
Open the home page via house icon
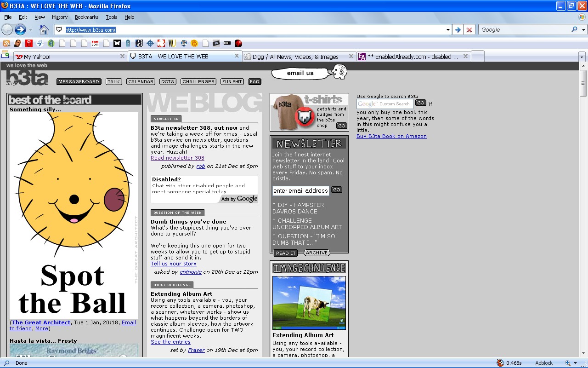point(44,30)
